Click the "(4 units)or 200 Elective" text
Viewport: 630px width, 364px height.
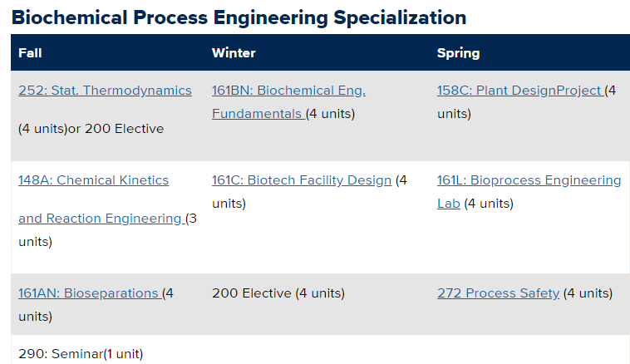[x=91, y=129]
